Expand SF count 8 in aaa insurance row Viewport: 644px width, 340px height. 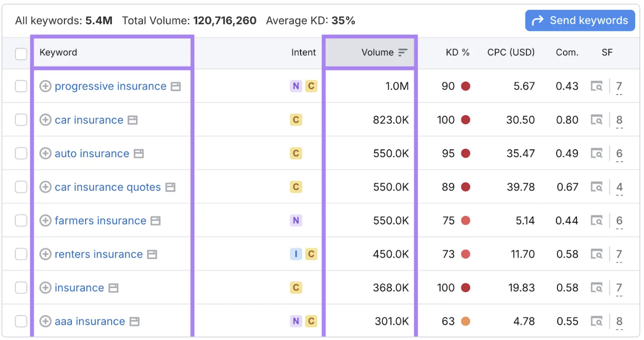(x=619, y=322)
